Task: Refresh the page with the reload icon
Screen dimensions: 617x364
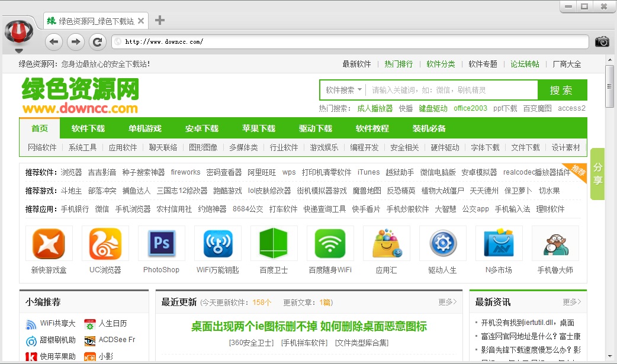Action: coord(97,41)
